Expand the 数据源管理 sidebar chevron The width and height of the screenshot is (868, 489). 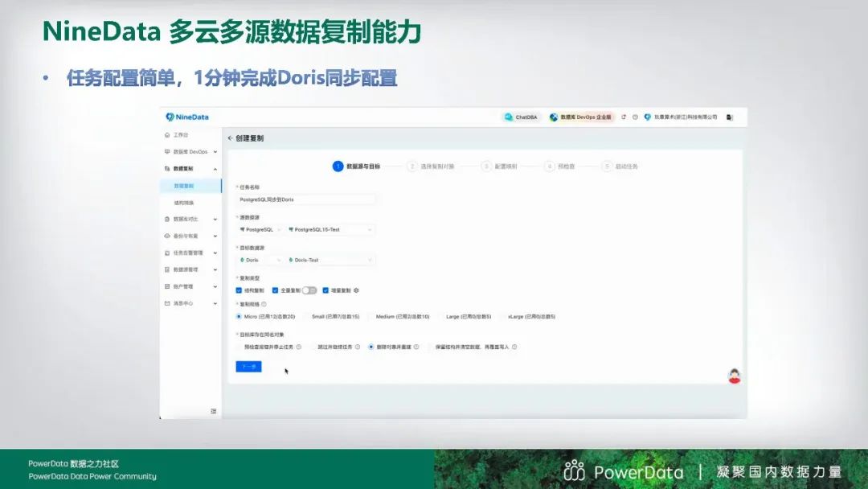click(215, 269)
